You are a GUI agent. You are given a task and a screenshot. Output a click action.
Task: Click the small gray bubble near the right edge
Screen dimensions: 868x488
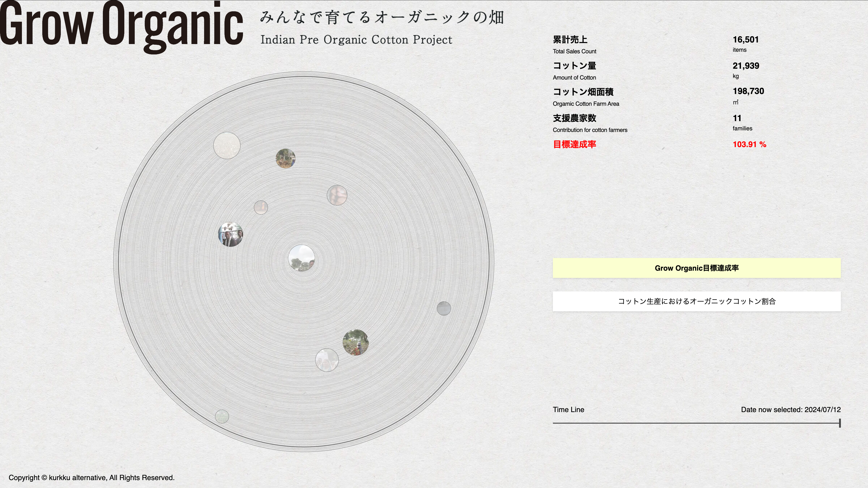point(444,308)
